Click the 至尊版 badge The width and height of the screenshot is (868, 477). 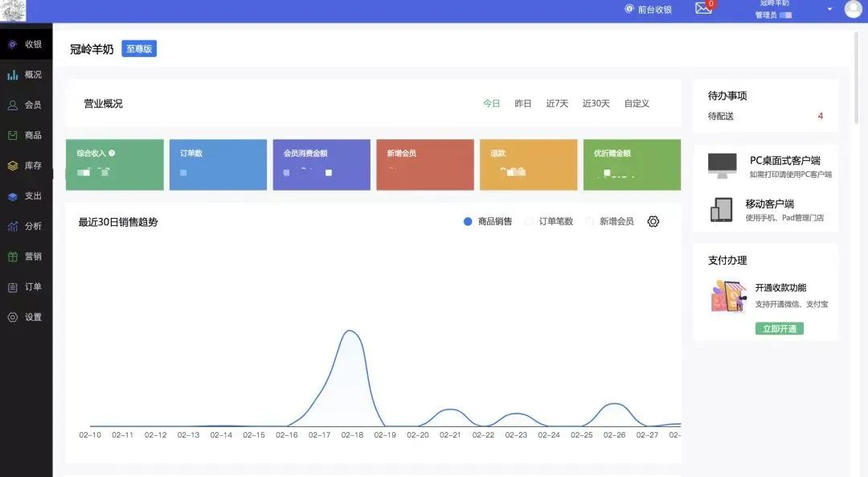click(139, 49)
